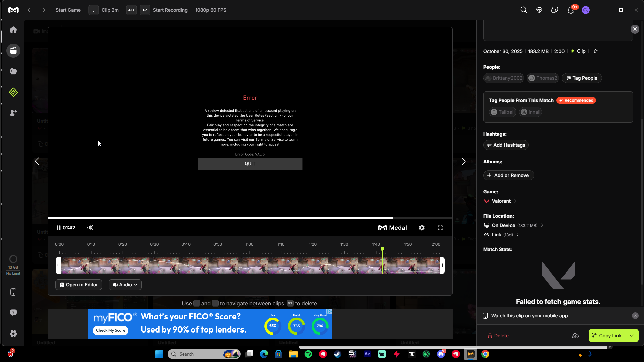Expand Copy Link dropdown arrow
Screen dimensions: 644x362
point(632,336)
